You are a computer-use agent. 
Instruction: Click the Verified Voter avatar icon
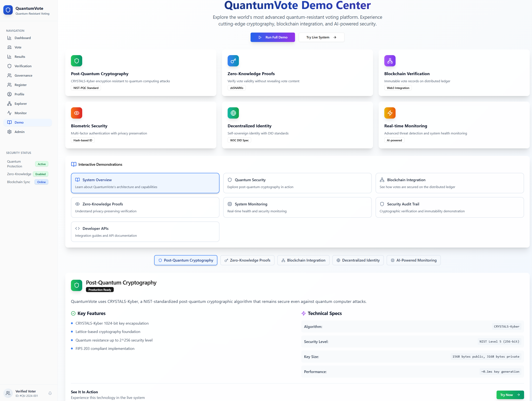[8, 393]
